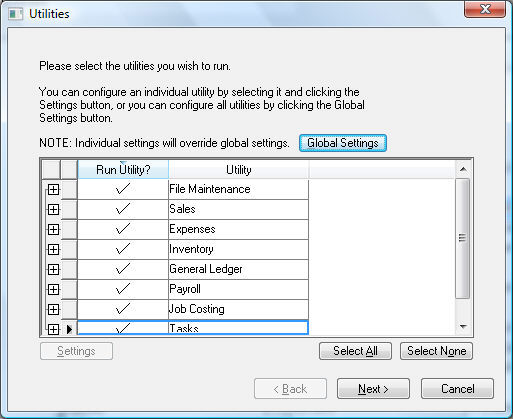Expand the Payroll plus icon
This screenshot has width=513, height=419.
53,290
